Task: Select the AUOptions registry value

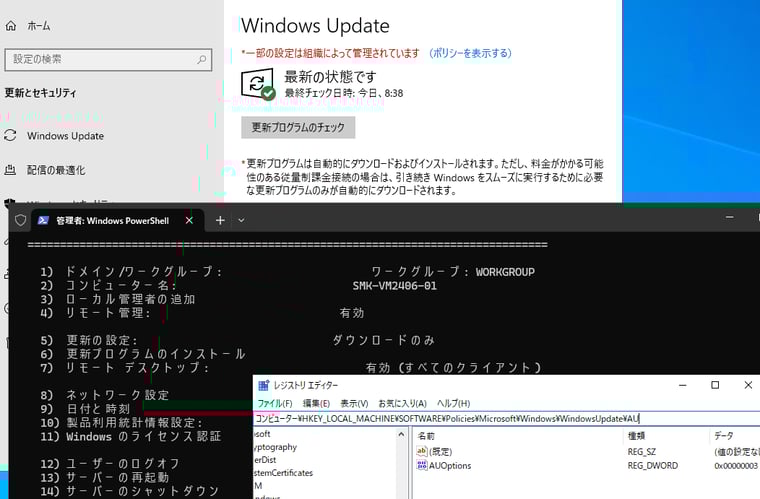Action: [450, 466]
